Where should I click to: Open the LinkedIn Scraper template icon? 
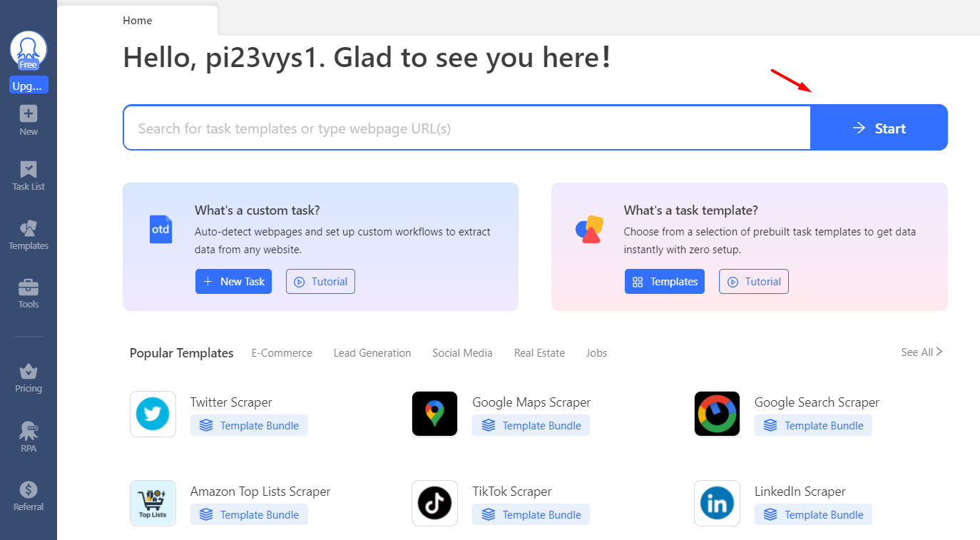click(717, 503)
